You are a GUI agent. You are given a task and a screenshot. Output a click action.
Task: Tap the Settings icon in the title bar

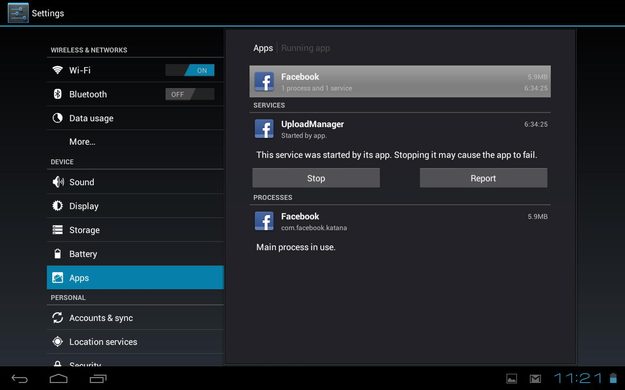pos(18,13)
